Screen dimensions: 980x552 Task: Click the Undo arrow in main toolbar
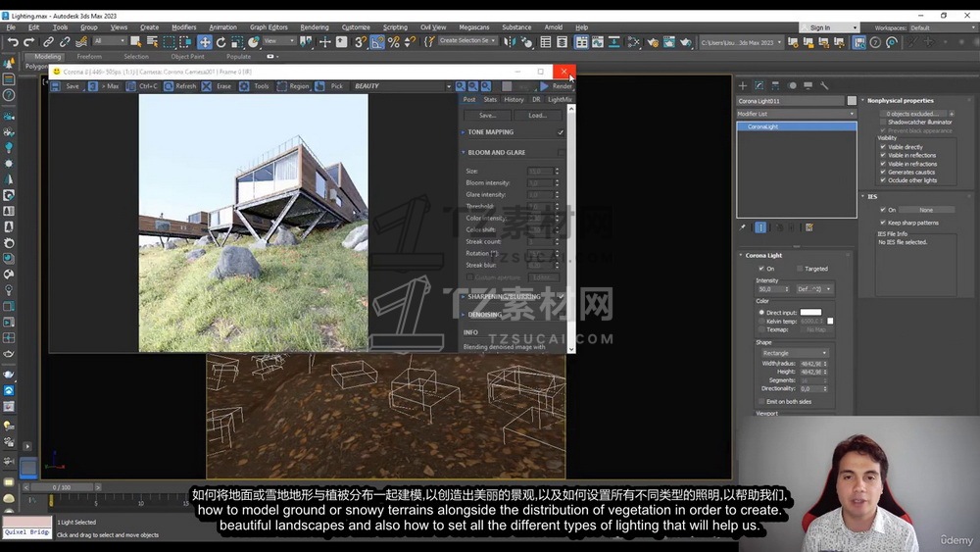tap(13, 42)
